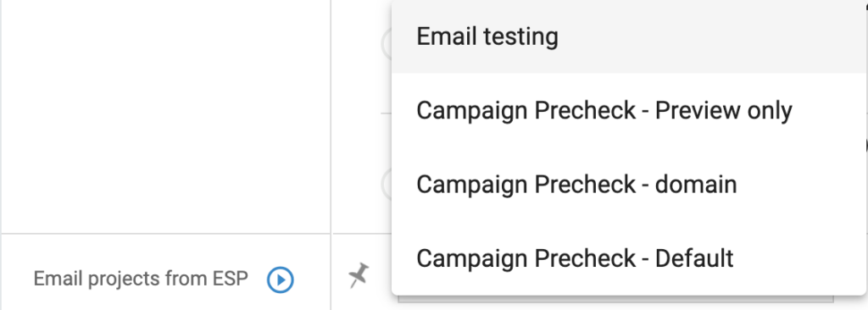Unpin the Email projects from ESP setting
The height and width of the screenshot is (310, 868).
(359, 275)
